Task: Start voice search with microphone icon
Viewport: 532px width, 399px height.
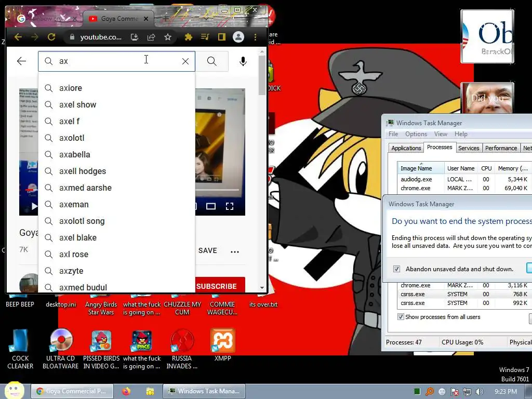Action: coord(243,61)
